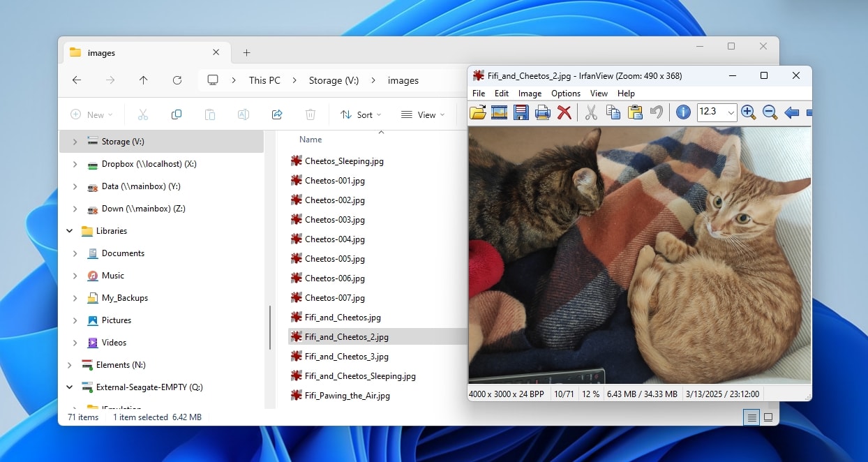
Task: Add a new tab in File Explorer
Action: 246,53
